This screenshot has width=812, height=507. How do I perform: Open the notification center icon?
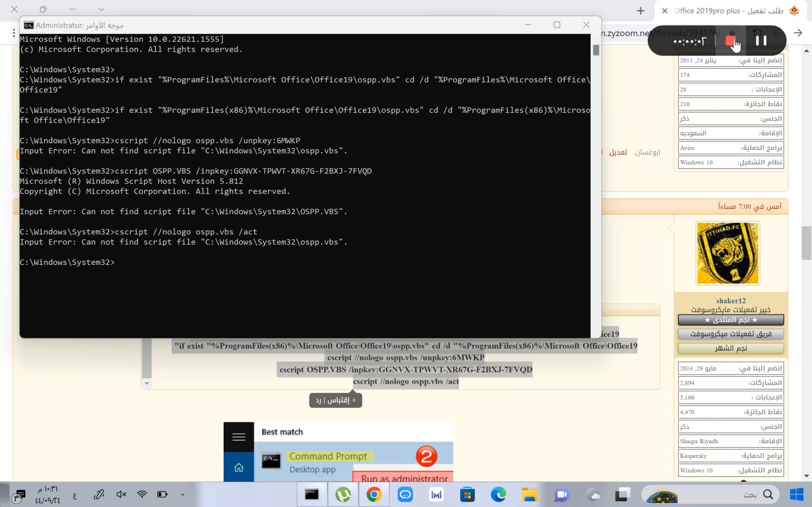click(x=20, y=495)
